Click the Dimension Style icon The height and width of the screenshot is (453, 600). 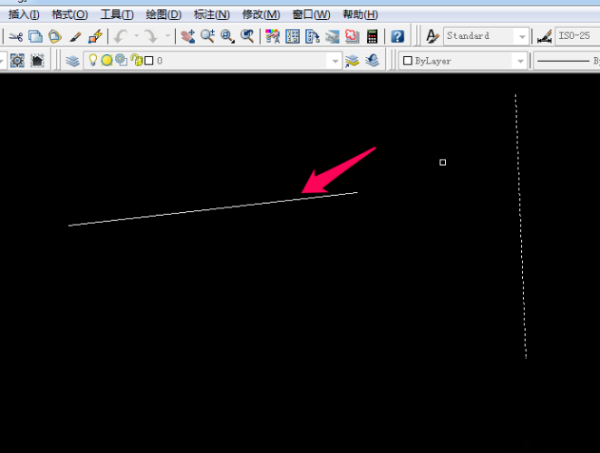tap(544, 37)
